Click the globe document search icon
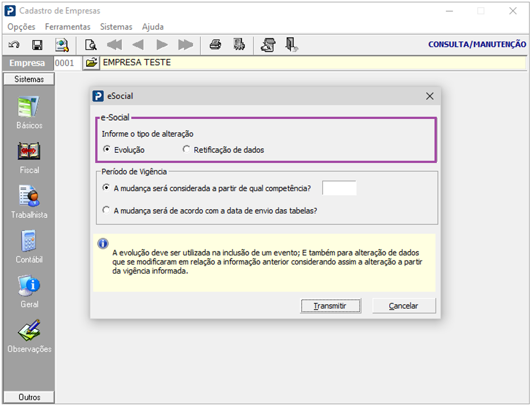 pyautogui.click(x=62, y=45)
